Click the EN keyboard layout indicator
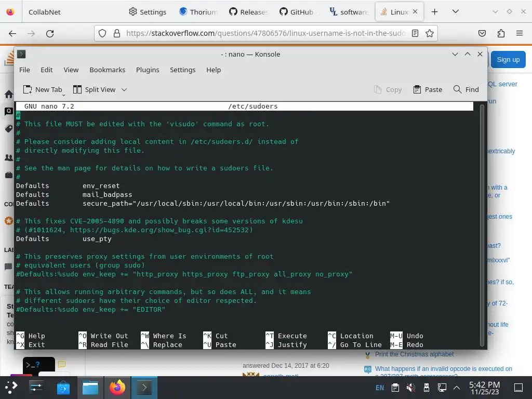This screenshot has height=399, width=532. pyautogui.click(x=380, y=388)
